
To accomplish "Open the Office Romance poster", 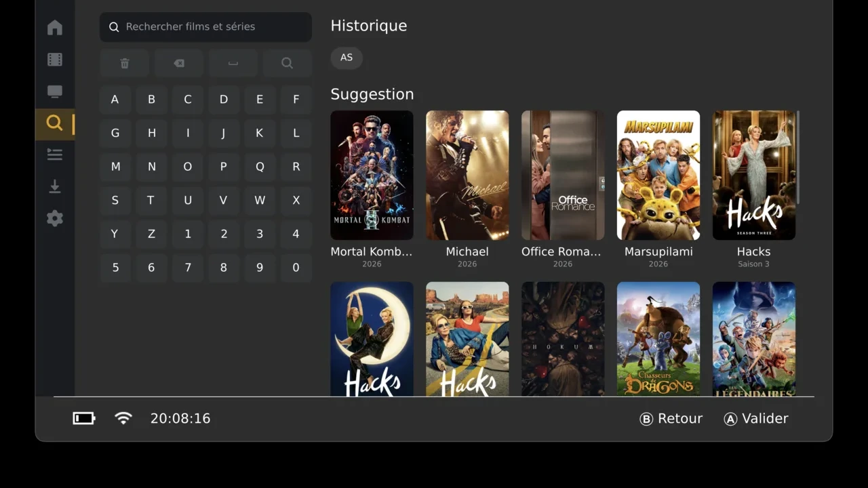I will (563, 175).
